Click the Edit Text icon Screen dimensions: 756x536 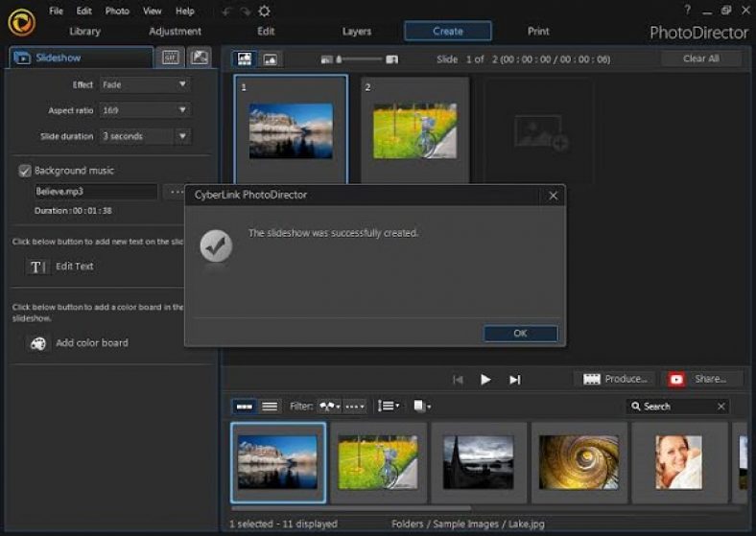[37, 267]
